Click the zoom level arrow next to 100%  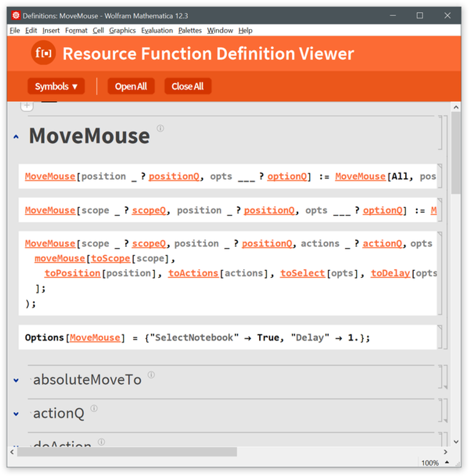click(447, 462)
